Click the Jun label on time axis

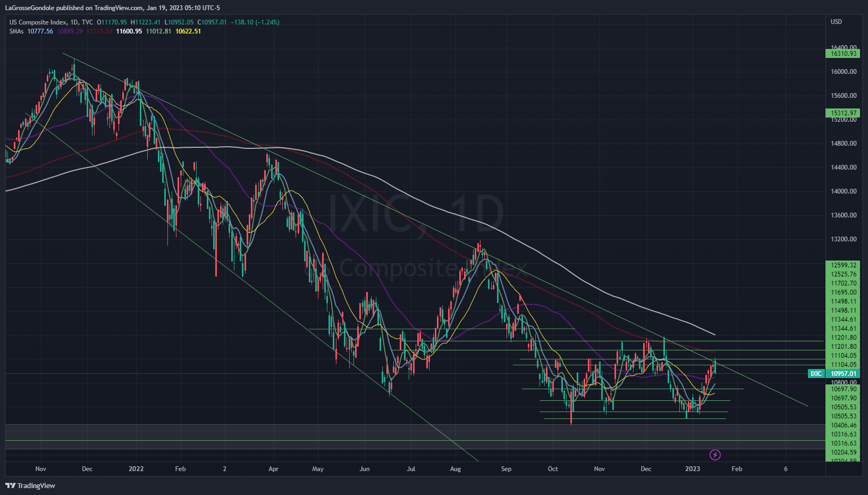pyautogui.click(x=364, y=469)
